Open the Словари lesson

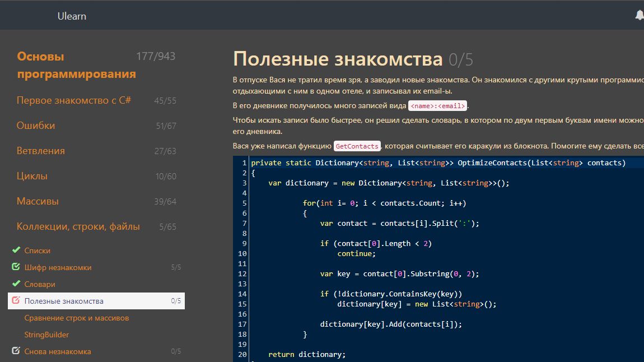coord(39,284)
